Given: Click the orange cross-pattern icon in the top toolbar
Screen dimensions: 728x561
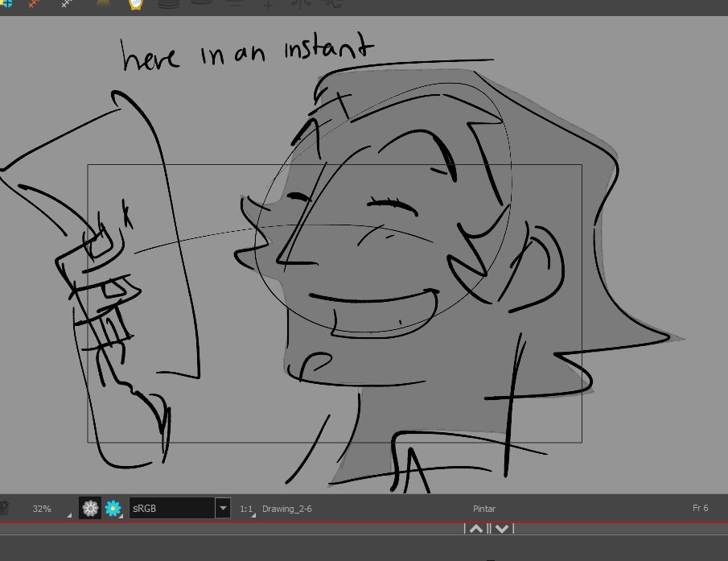Looking at the screenshot, I should (34, 3).
